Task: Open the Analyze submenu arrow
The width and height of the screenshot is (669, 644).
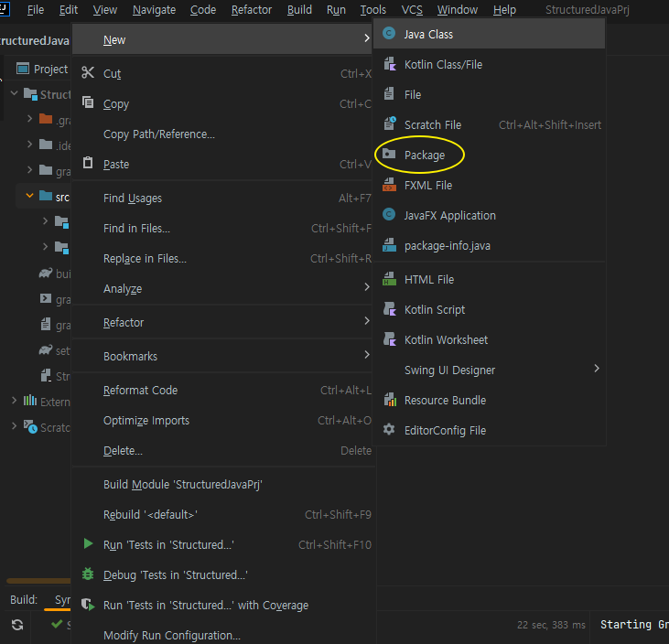Action: [x=367, y=287]
